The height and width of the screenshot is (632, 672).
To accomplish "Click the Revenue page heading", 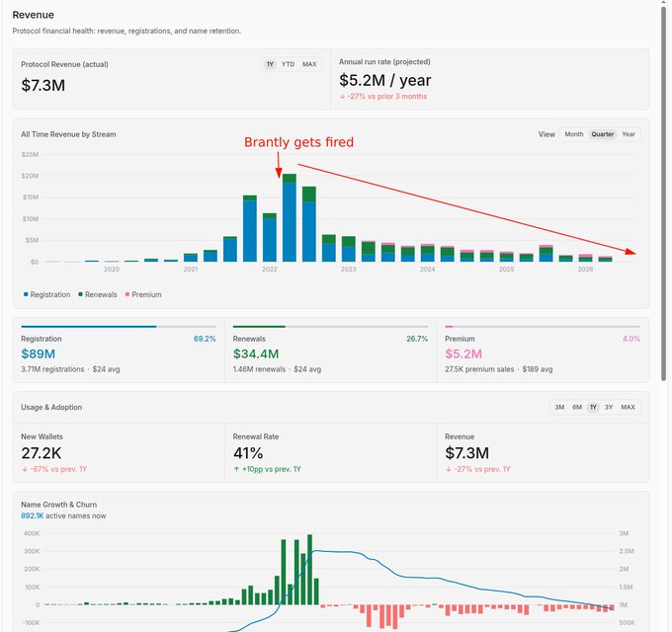I will coord(33,15).
